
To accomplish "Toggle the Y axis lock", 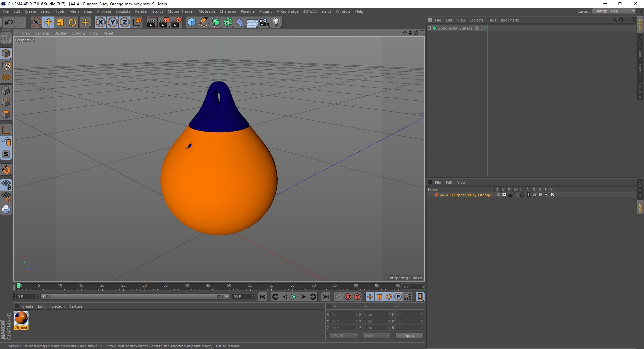I will pyautogui.click(x=113, y=22).
